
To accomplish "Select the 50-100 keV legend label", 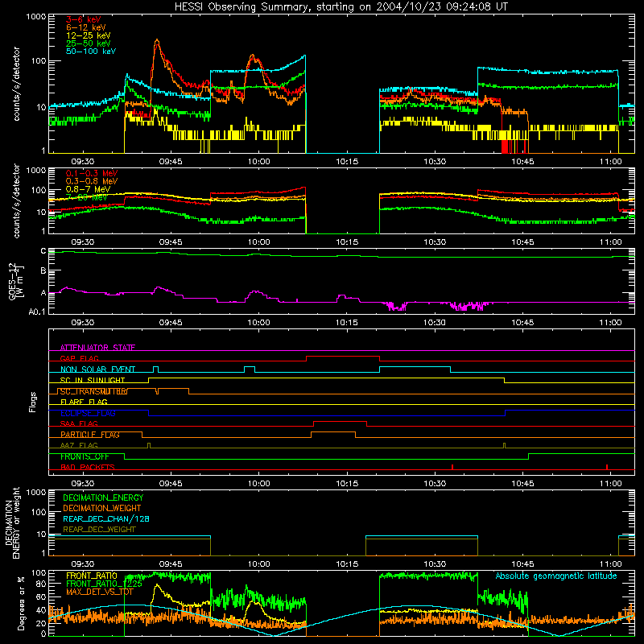I will click(x=91, y=52).
